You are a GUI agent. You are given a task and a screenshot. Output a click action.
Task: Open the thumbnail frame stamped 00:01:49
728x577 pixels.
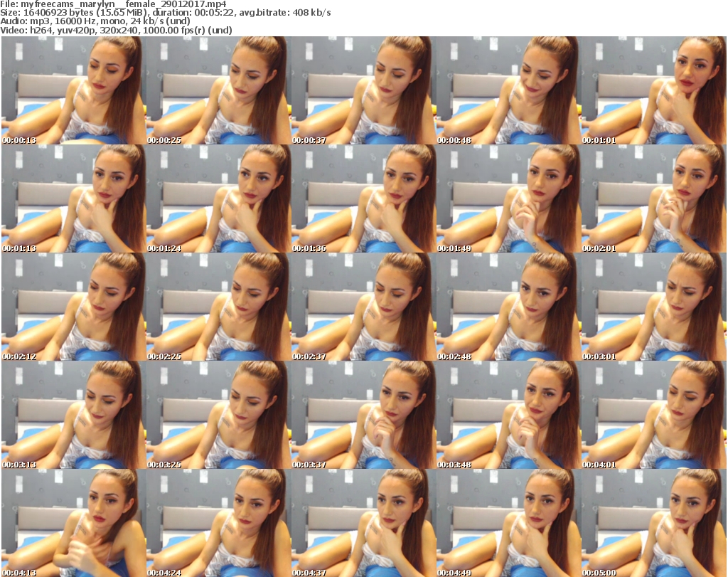508,198
